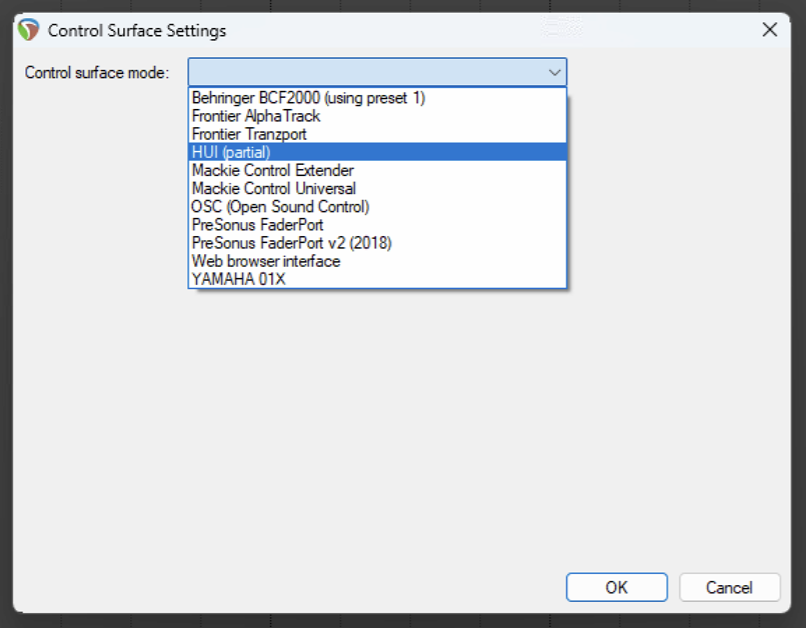Screen dimensions: 806x628
Task: Choose Mackie Control Extender
Action: coord(377,170)
